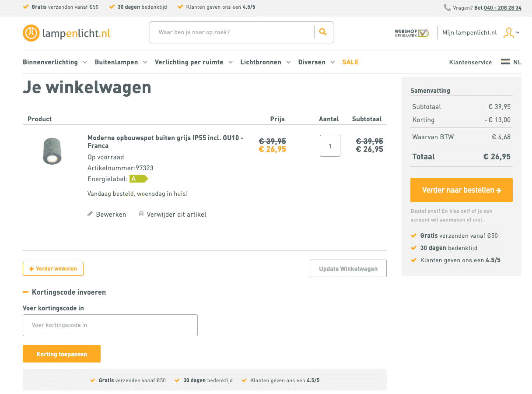Click the lampenlicht.nl logo
The width and height of the screenshot is (532, 394).
point(66,33)
